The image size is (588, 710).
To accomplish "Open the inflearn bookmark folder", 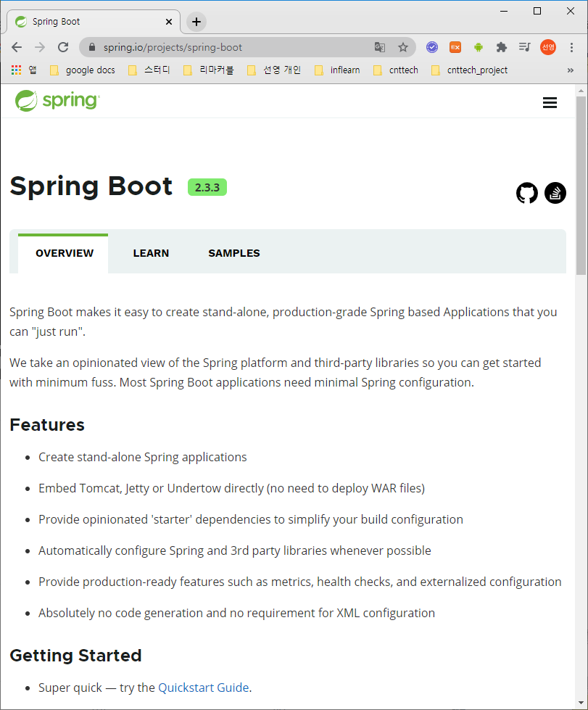I will tap(337, 70).
